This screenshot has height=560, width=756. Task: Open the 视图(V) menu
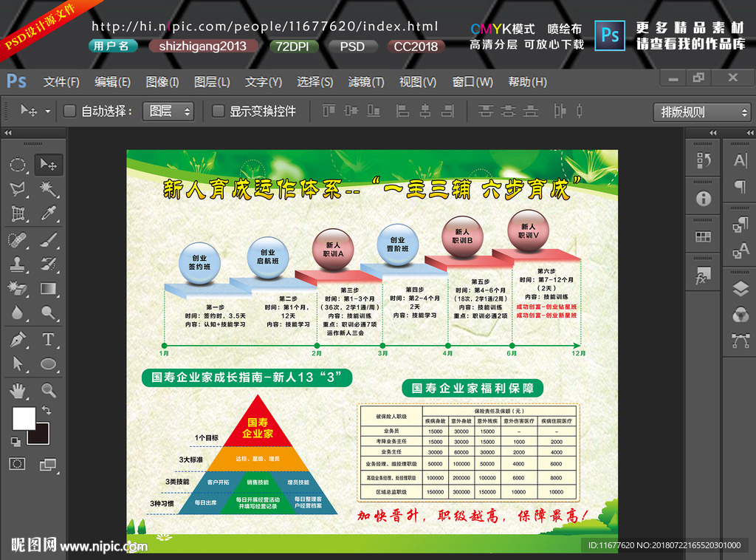tap(418, 82)
